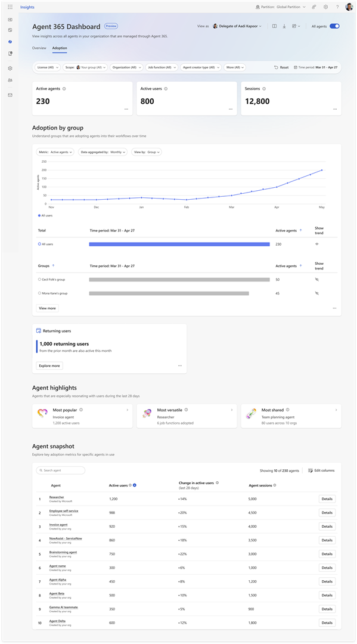Open the Scope: Your group filter
Viewport: 357px width, 644px height.
click(x=85, y=67)
